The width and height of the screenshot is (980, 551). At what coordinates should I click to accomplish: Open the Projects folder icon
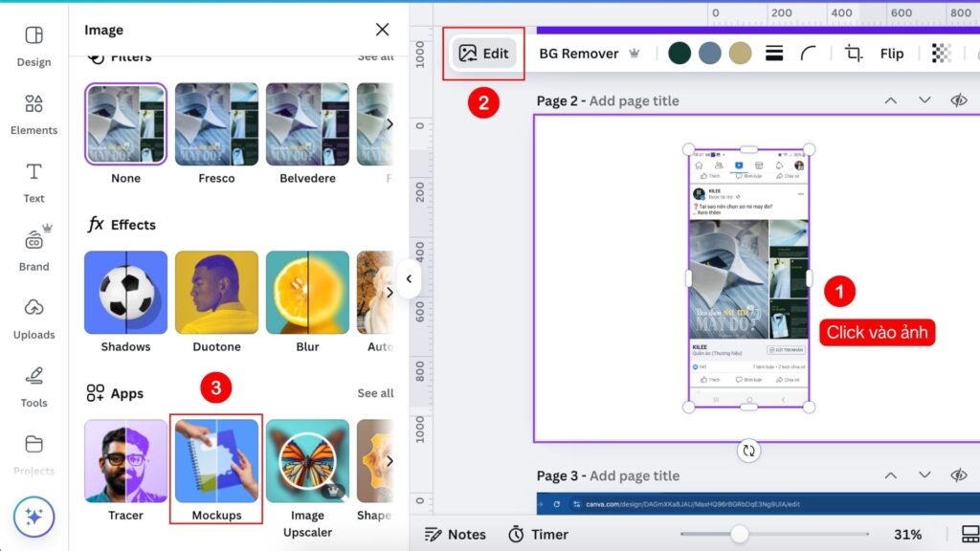coord(33,444)
